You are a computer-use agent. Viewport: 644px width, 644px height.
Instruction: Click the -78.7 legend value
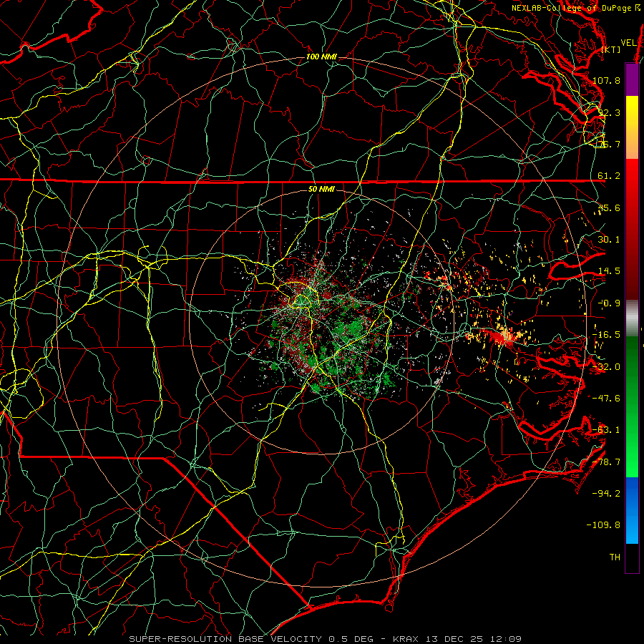pyautogui.click(x=607, y=462)
